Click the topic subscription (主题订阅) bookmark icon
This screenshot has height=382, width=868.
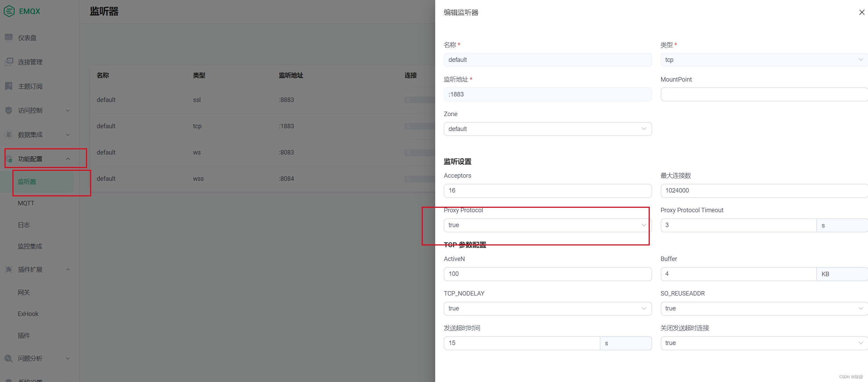tap(9, 86)
